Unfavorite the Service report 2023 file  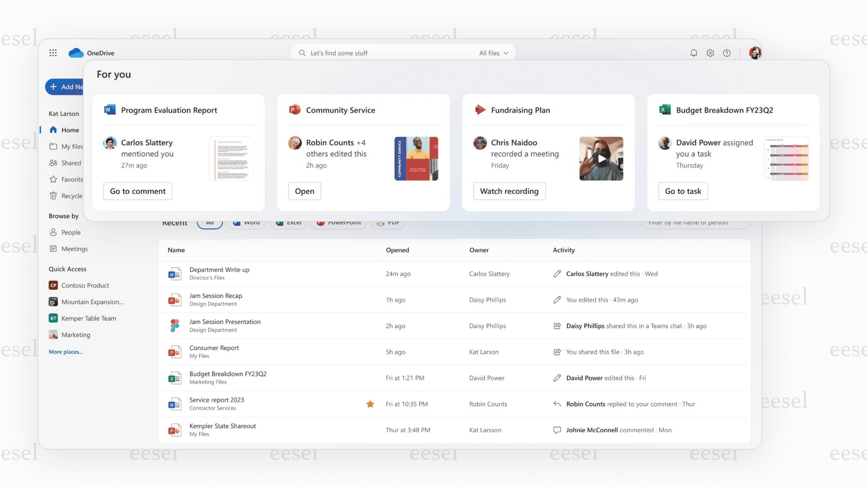click(x=370, y=404)
